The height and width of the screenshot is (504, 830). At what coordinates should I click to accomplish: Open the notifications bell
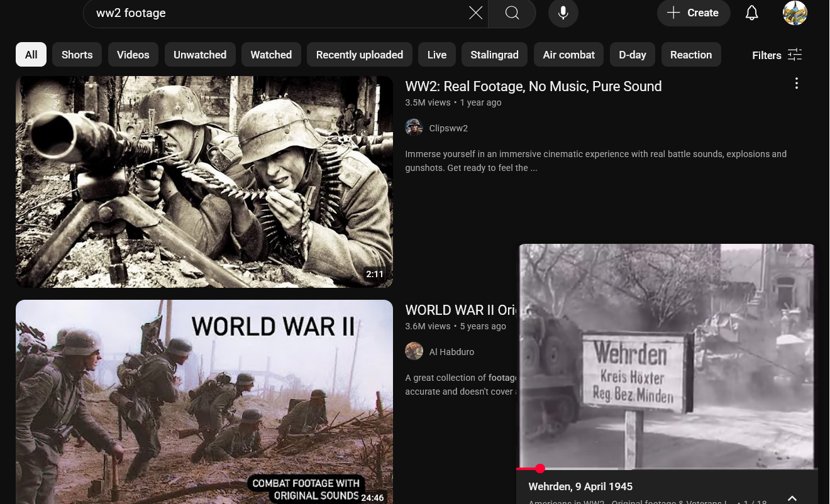751,13
